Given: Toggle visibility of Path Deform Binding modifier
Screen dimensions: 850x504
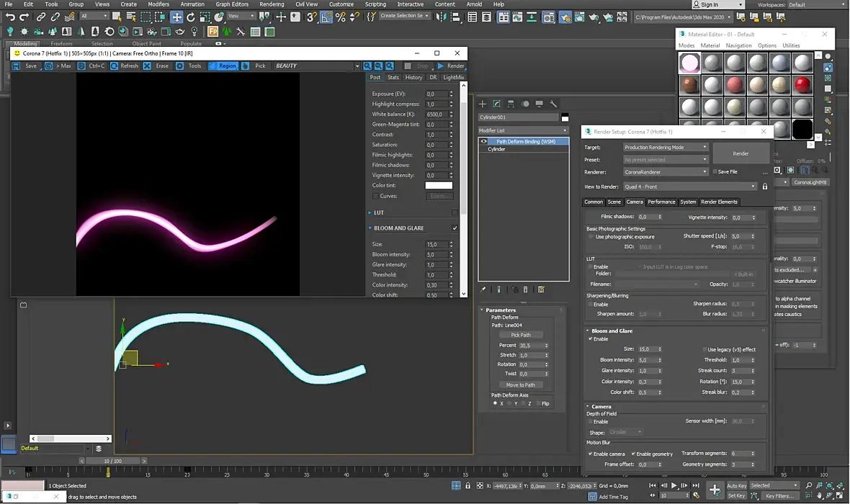Looking at the screenshot, I should pyautogui.click(x=484, y=142).
